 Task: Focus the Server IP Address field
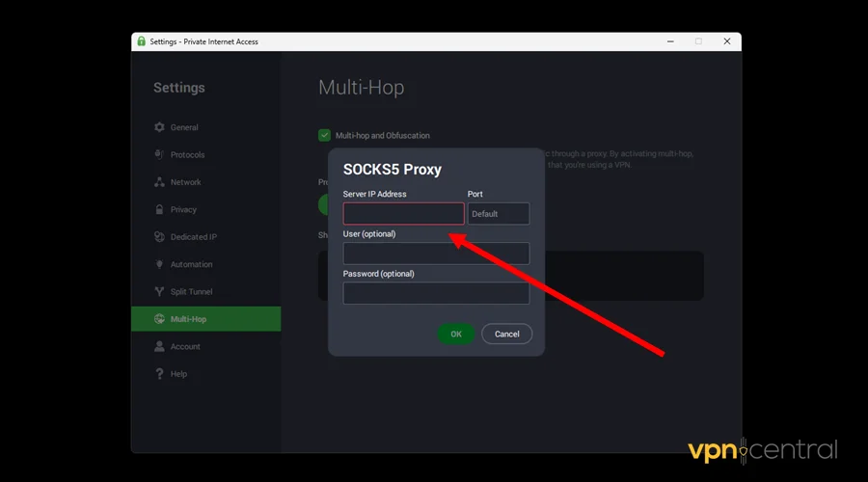[x=403, y=214]
